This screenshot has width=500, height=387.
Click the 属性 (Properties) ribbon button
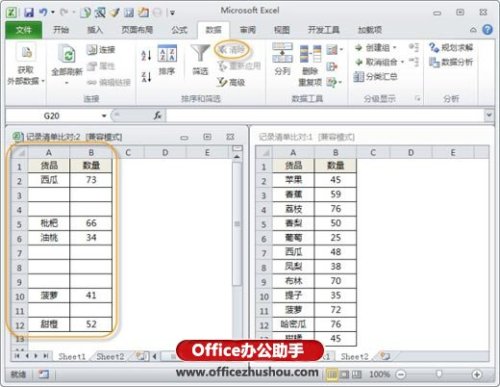pos(101,66)
